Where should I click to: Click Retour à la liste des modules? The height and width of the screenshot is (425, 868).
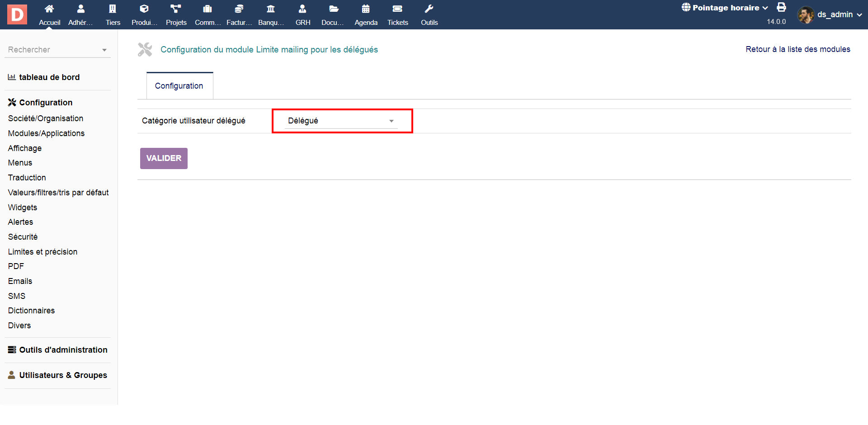coord(797,49)
